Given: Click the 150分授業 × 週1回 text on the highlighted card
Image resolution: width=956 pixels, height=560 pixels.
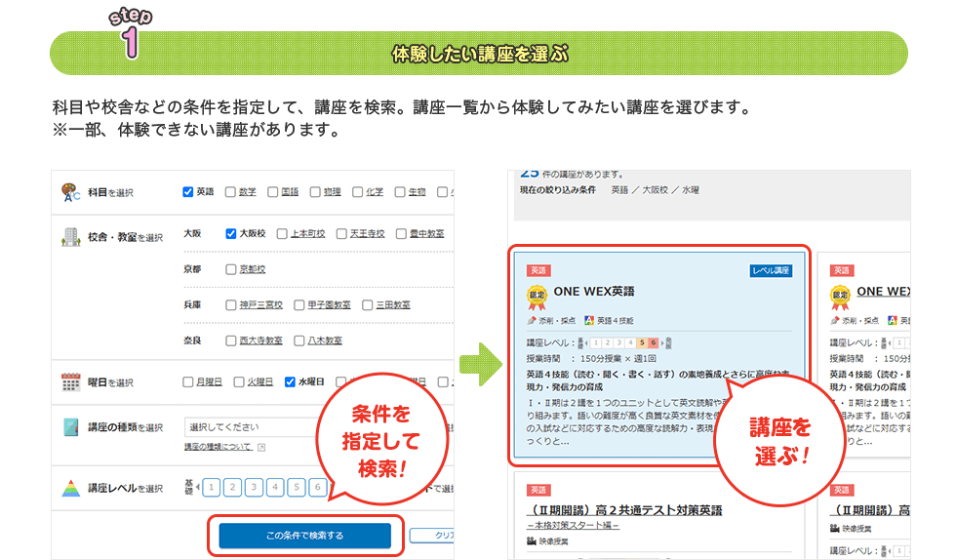Looking at the screenshot, I should coord(618,359).
